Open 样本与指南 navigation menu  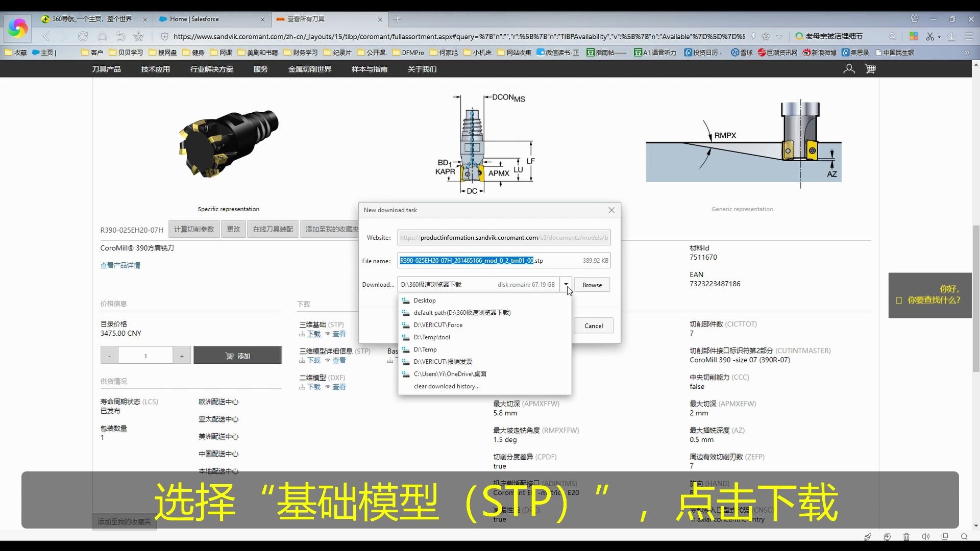click(x=370, y=69)
